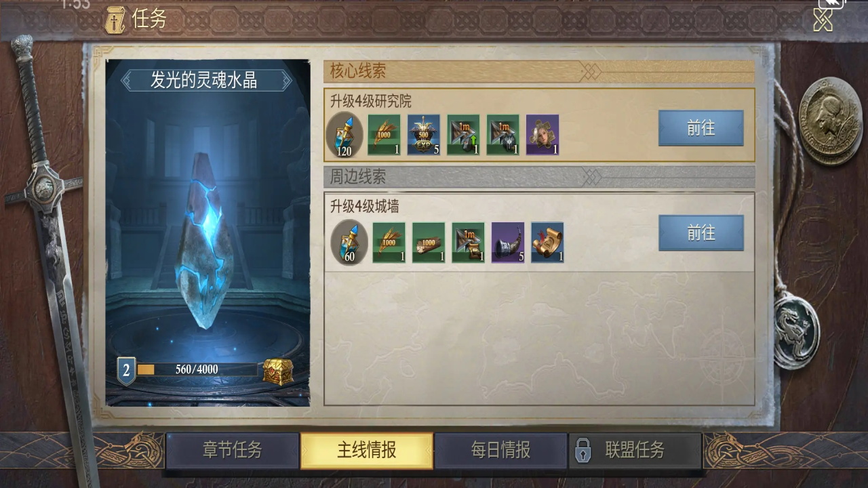Image resolution: width=868 pixels, height=488 pixels.
Task: Select the 1000 wood logs reward
Action: click(429, 243)
